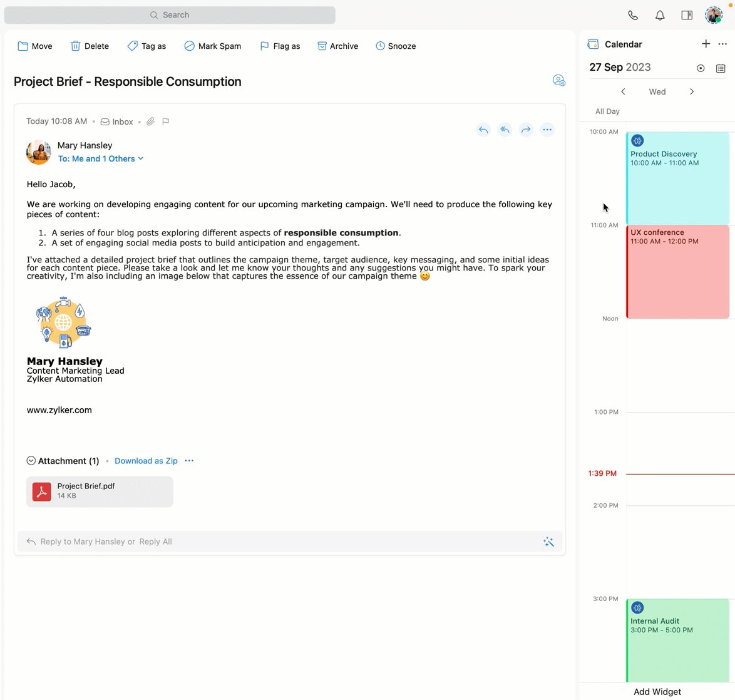
Task: Open the www.zylker.com link
Action: [x=59, y=409]
